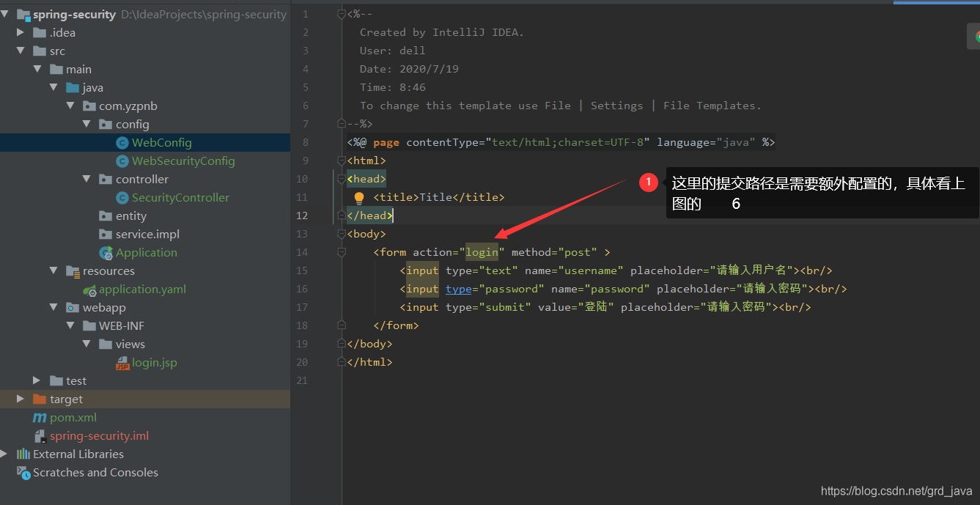Click the name="username" attribute

[x=574, y=270]
